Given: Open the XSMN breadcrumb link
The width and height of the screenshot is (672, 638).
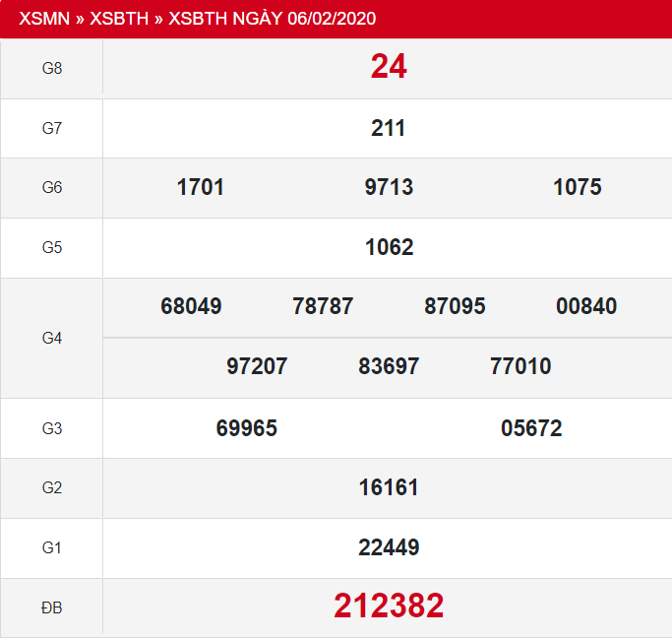Looking at the screenshot, I should [44, 19].
